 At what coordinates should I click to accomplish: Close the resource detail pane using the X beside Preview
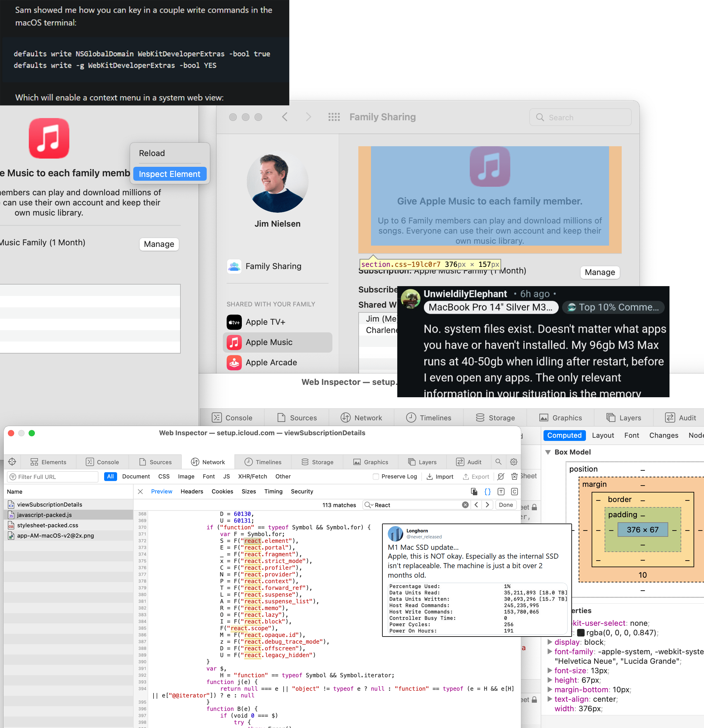click(x=141, y=492)
